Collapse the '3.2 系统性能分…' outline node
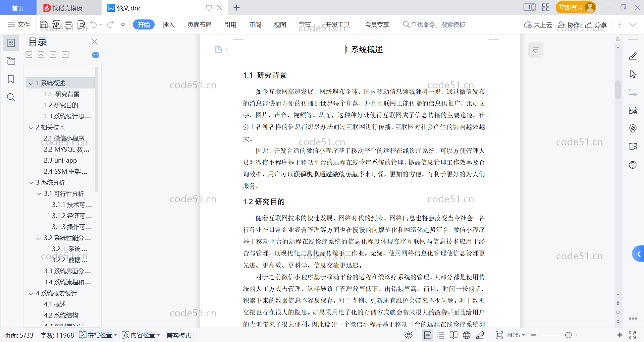 (x=39, y=238)
